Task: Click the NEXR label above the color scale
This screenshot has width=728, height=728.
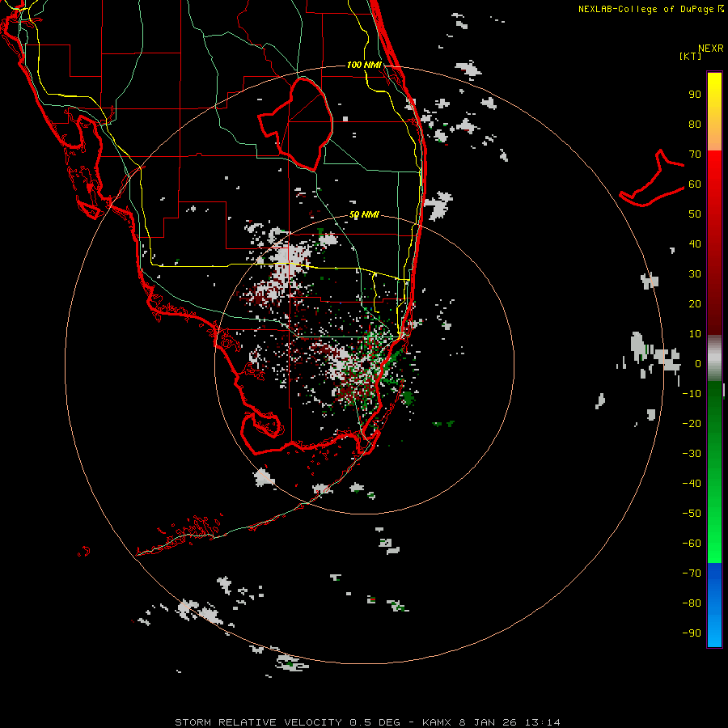Action: tap(711, 49)
